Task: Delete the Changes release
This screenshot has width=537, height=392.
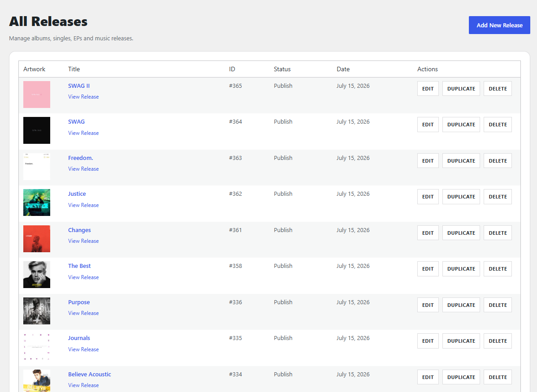Action: coord(498,233)
